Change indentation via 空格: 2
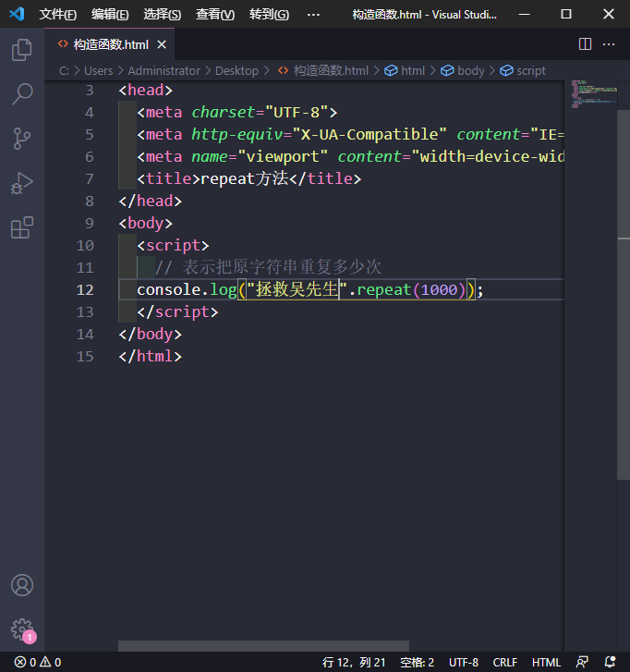The image size is (630, 672). [417, 662]
